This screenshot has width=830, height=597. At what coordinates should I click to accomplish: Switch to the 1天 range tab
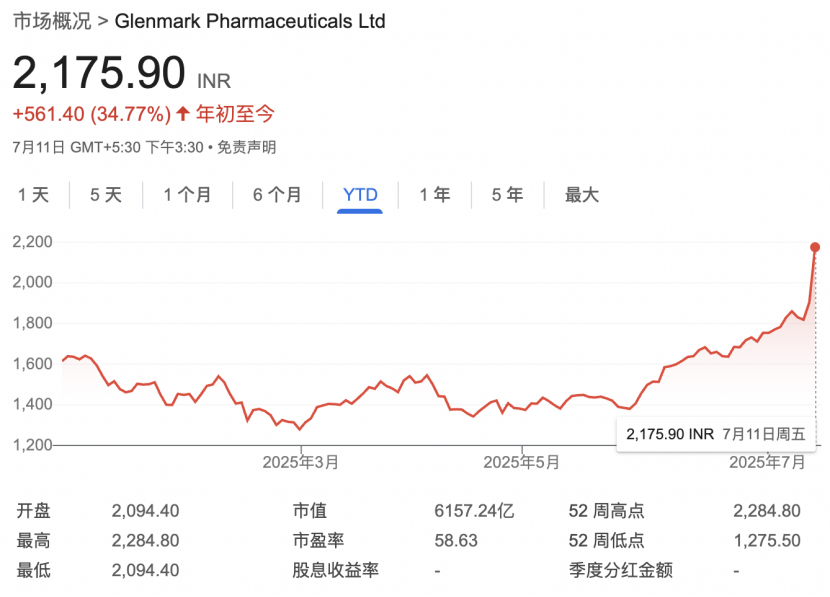pos(33,195)
